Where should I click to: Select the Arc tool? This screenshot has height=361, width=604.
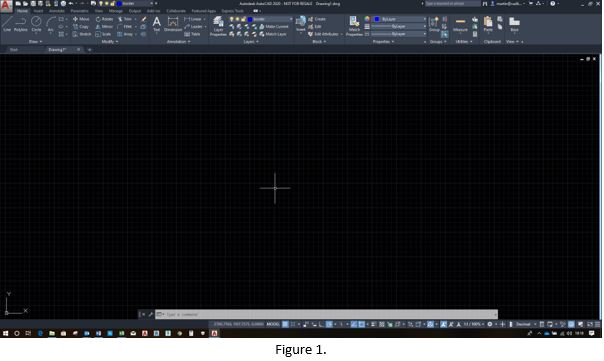tap(50, 24)
